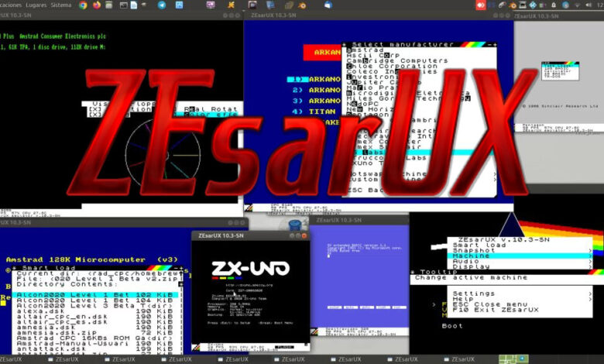Expand the Settings submenu arrow
Viewport: 604px width, 364px height.
pyautogui.click(x=589, y=294)
